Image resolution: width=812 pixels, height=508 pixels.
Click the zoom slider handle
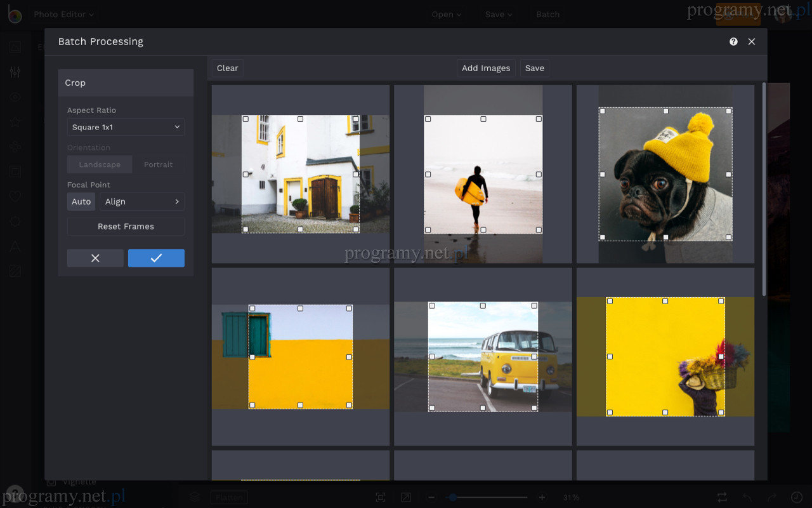(x=452, y=497)
